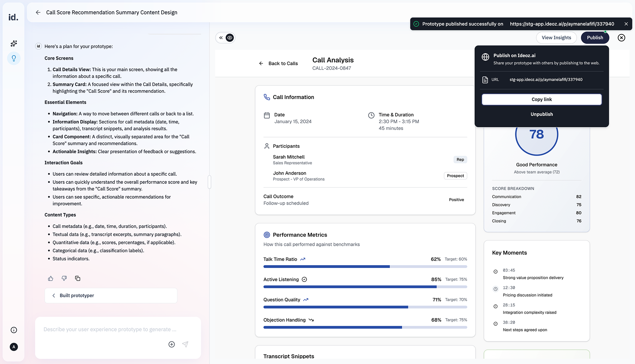
Task: Open the user avatar A profile
Action: (x=14, y=347)
